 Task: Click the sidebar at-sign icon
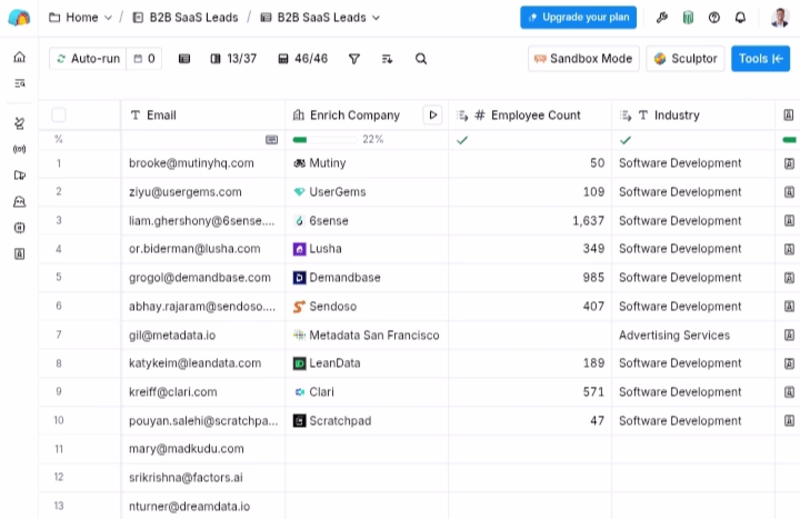point(19,228)
